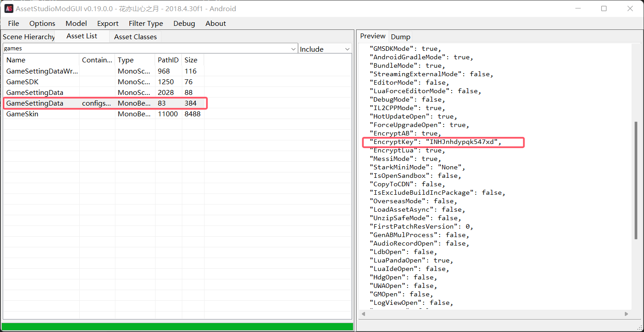The image size is (644, 332).
Task: Click the preview horizontal scroll right arrow
Action: click(627, 314)
